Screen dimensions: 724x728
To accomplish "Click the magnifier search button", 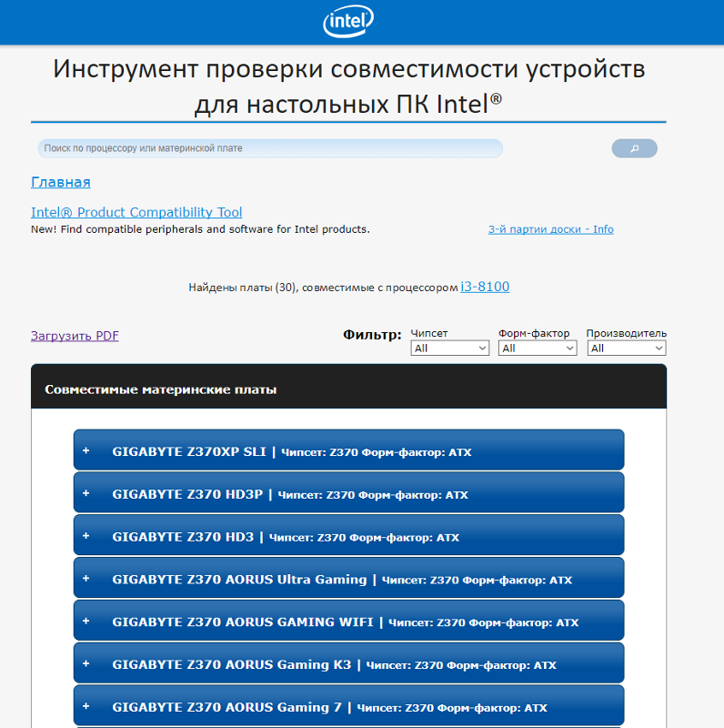I will [x=634, y=148].
